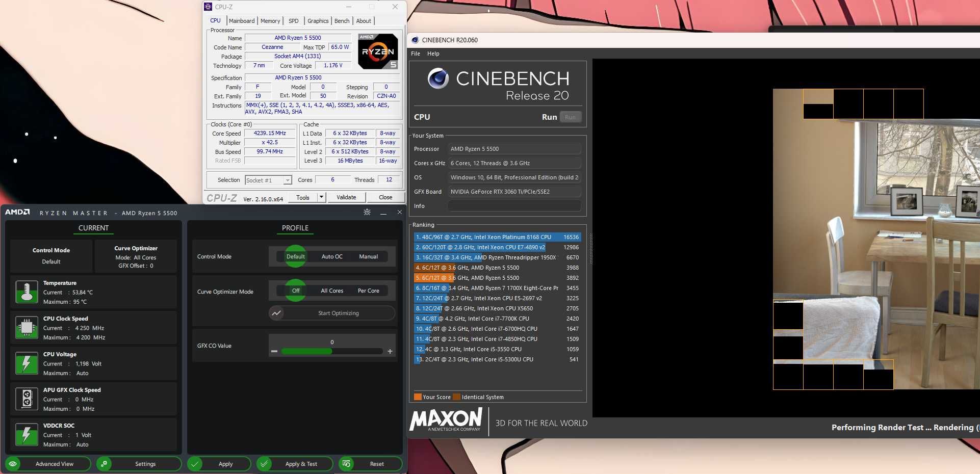The image size is (980, 474).
Task: Set Curve Optimizer Mode to All Cores
Action: click(332, 291)
